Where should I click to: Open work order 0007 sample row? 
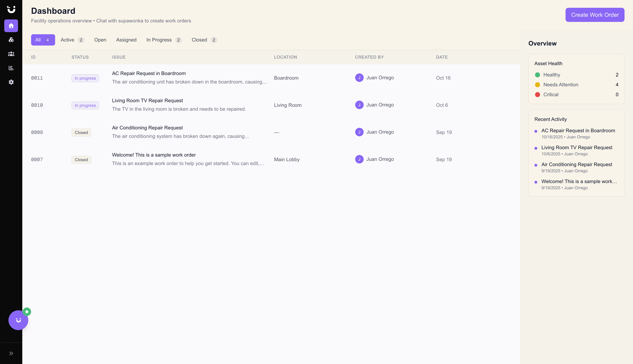coord(153,155)
